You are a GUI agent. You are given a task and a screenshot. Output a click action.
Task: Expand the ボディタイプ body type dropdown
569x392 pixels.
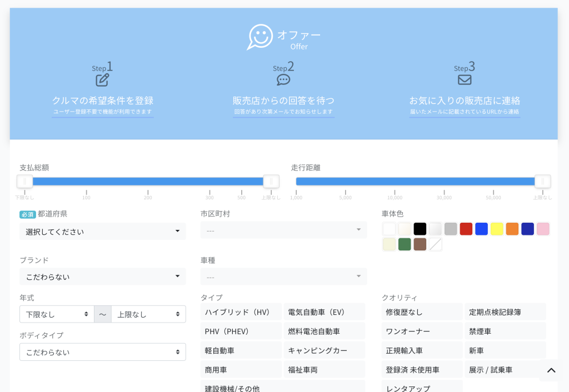(102, 352)
